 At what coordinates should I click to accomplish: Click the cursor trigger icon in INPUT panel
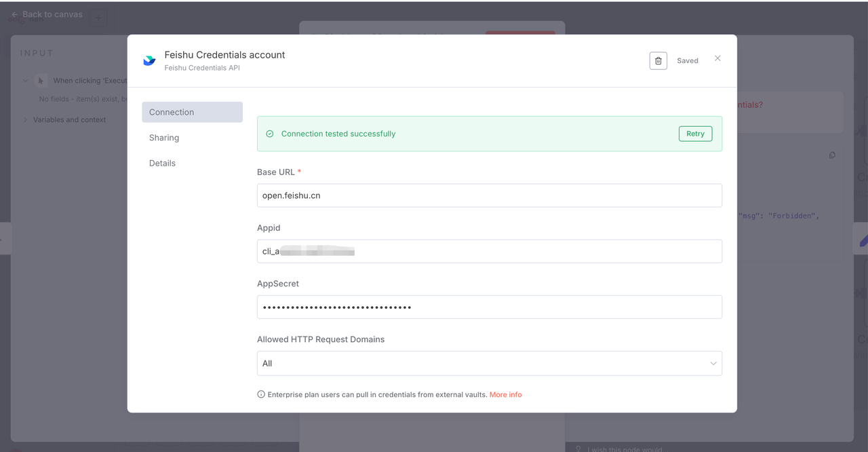[41, 81]
